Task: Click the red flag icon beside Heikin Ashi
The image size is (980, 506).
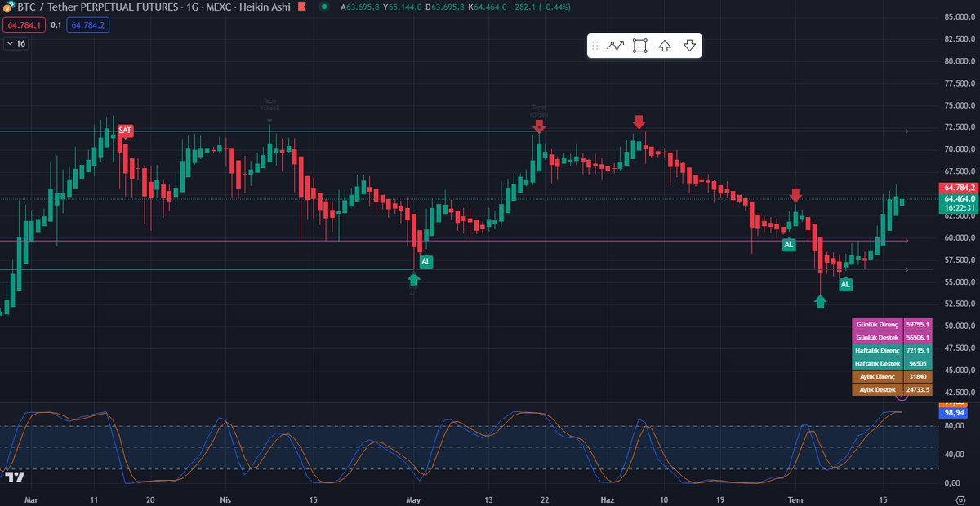Action: tap(301, 8)
